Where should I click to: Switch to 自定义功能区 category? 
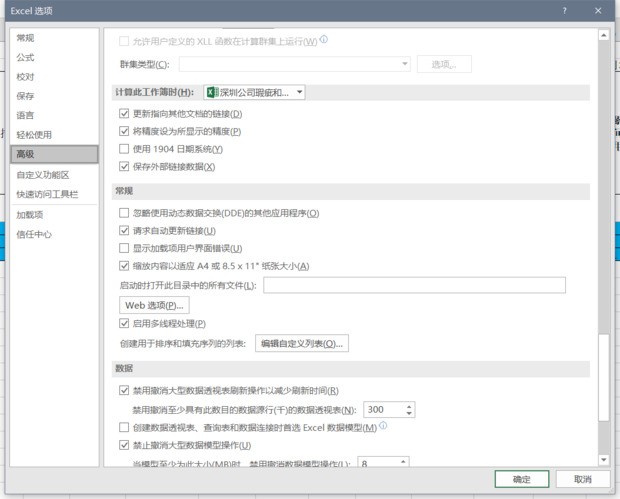pos(42,174)
